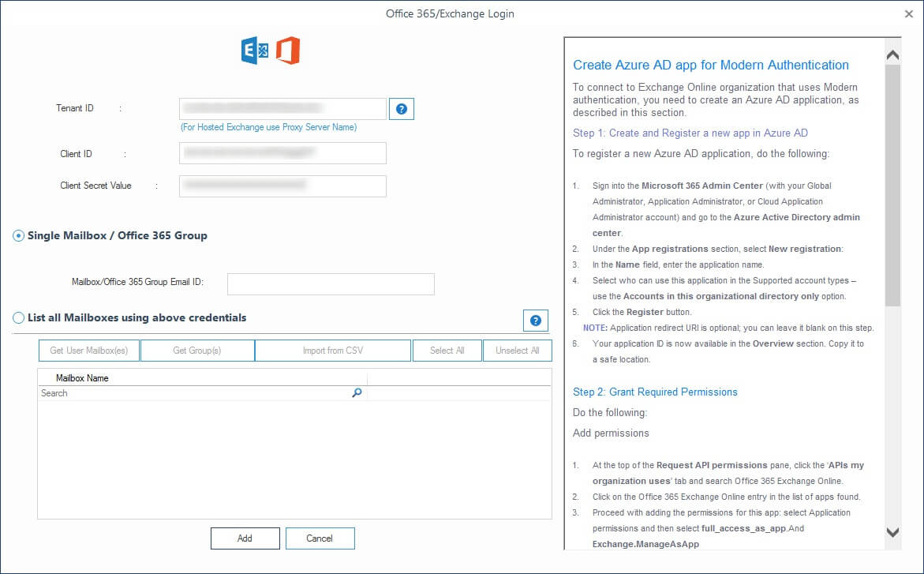The image size is (924, 574).
Task: Click the 'Create Azure AD app for Modern Authentication' heading
Action: click(711, 65)
